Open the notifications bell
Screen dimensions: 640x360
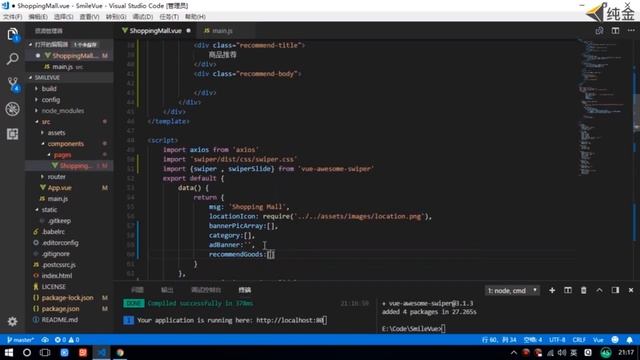tap(629, 340)
